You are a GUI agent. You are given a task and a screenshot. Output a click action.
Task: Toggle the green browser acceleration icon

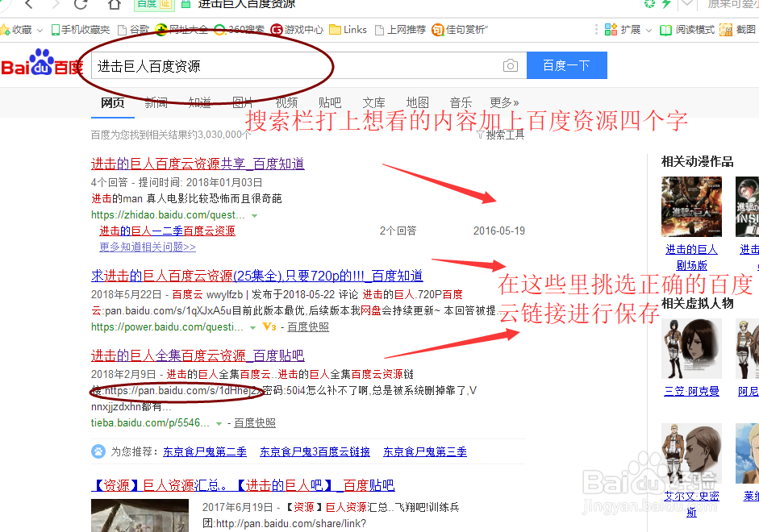tap(650, 5)
